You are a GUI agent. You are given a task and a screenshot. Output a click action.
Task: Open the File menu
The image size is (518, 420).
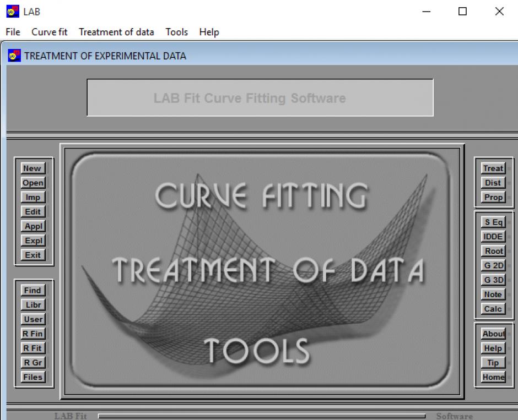click(13, 32)
